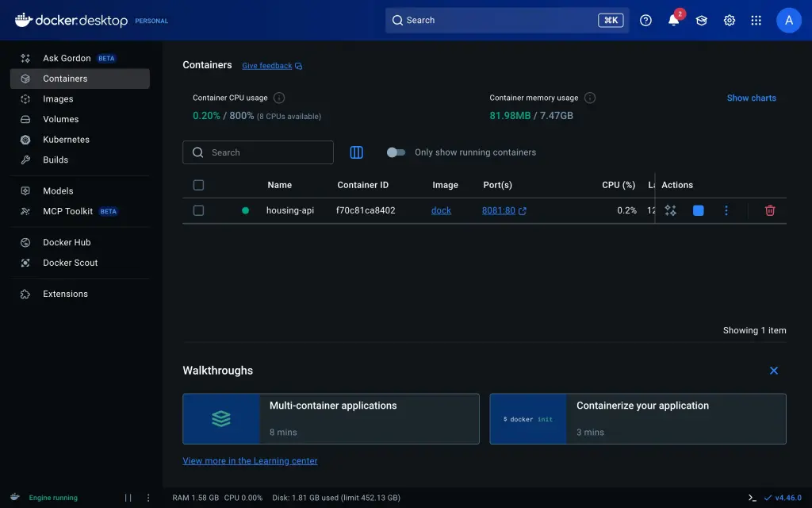Sort by Container ID column header
This screenshot has height=508, width=812.
tap(362, 185)
